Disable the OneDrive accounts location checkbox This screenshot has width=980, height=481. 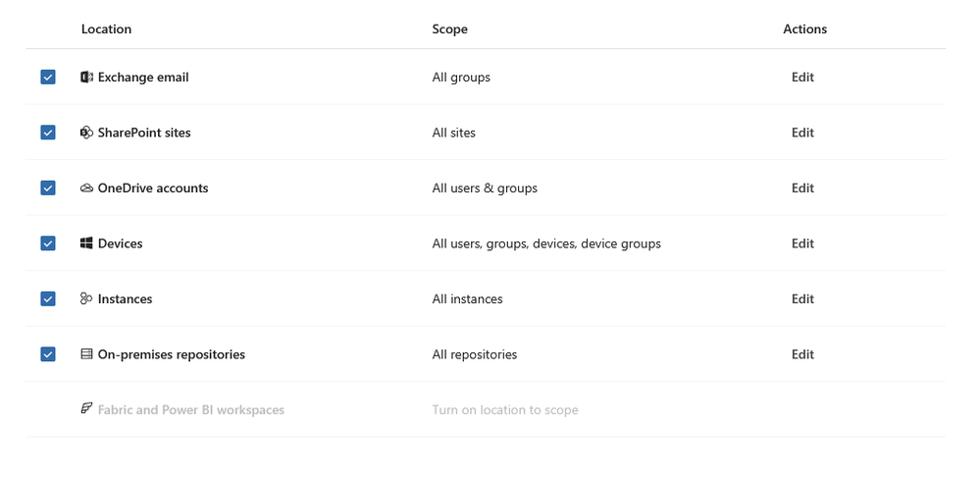point(48,188)
